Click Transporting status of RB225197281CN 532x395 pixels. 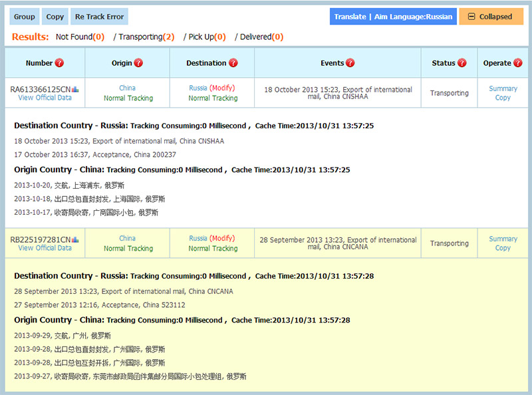pos(450,243)
